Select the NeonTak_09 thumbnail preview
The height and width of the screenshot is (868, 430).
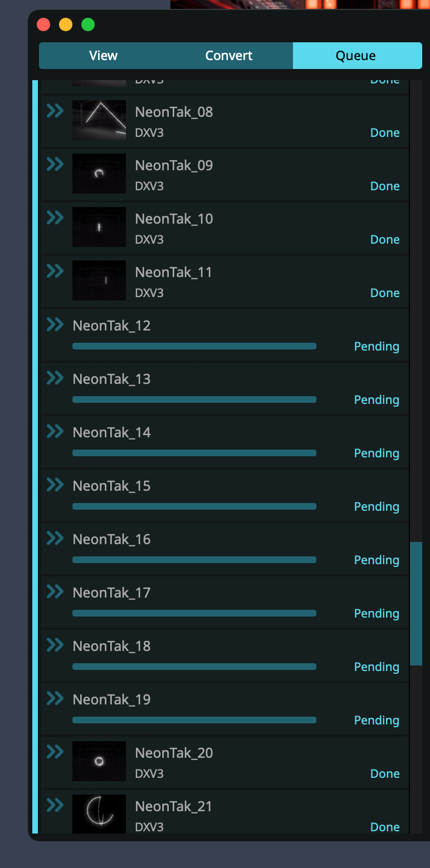tap(99, 174)
